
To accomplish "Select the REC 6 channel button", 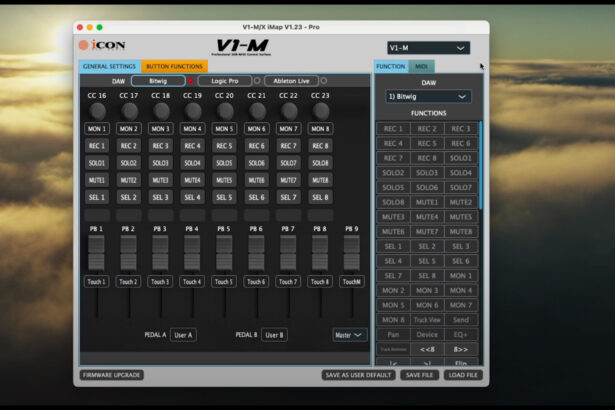I will coord(257,146).
